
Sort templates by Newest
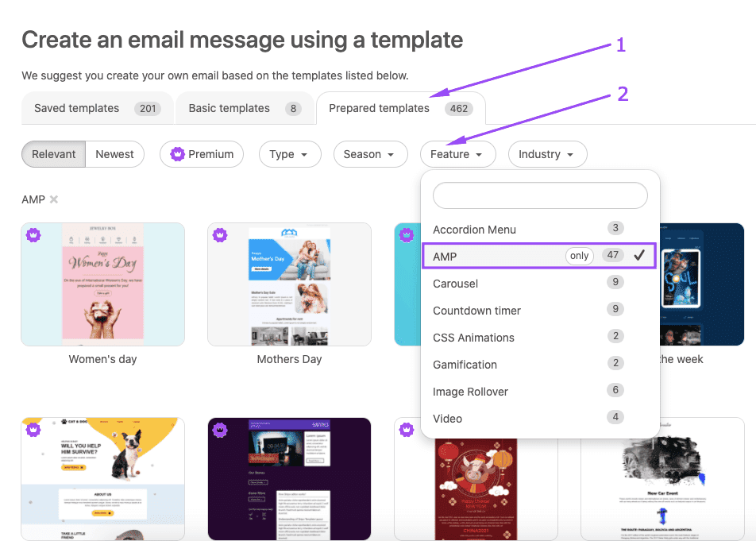[114, 154]
